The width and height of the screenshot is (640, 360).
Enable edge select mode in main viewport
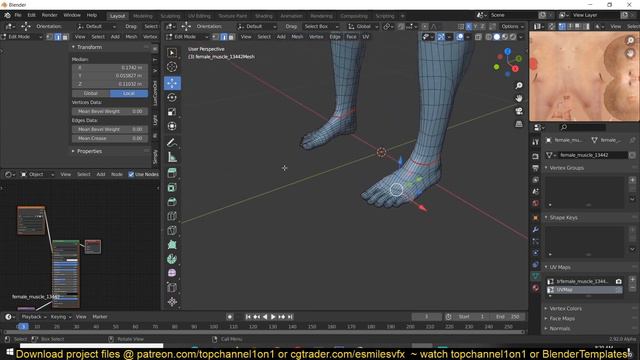(x=224, y=37)
